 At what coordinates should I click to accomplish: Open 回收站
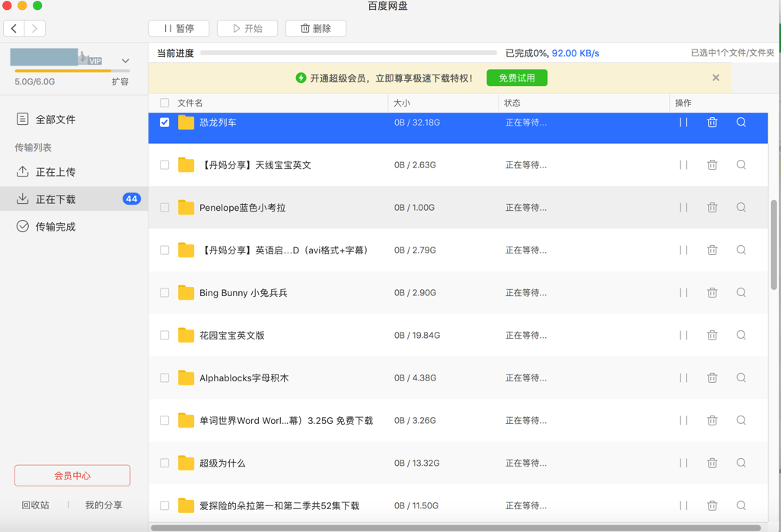click(35, 505)
